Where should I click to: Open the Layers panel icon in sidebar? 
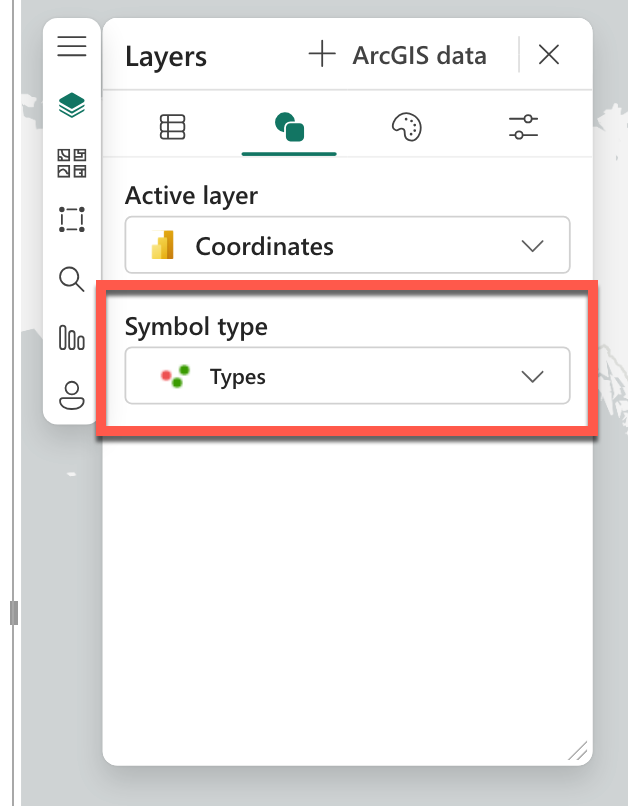pos(71,104)
